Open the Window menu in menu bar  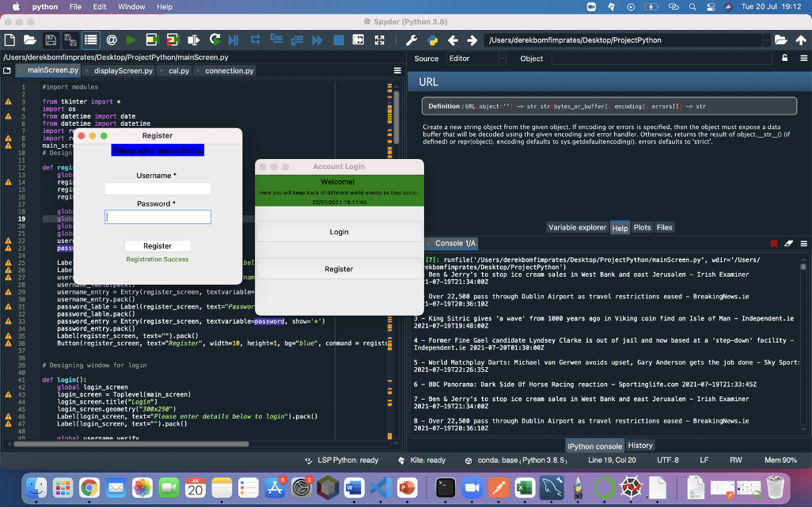[x=131, y=7]
